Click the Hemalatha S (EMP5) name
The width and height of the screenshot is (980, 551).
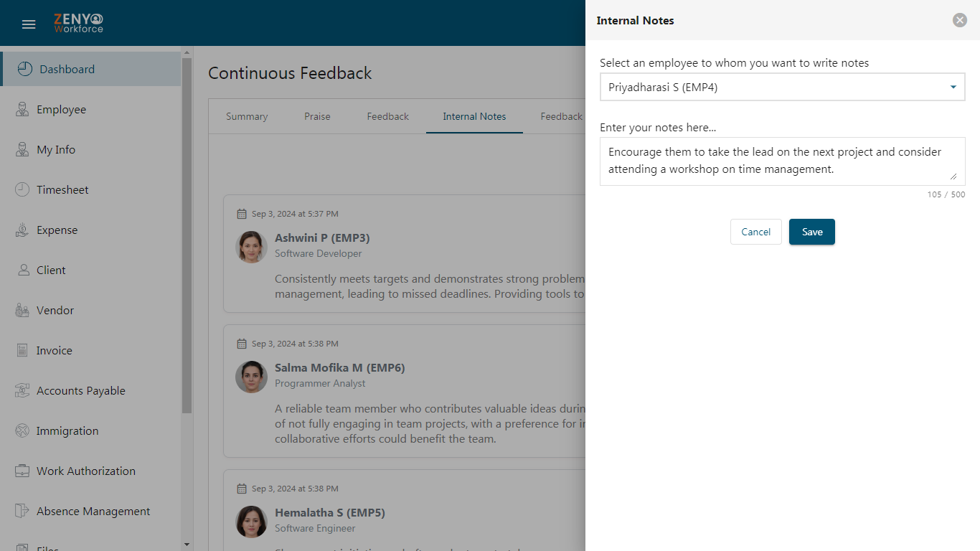(330, 512)
